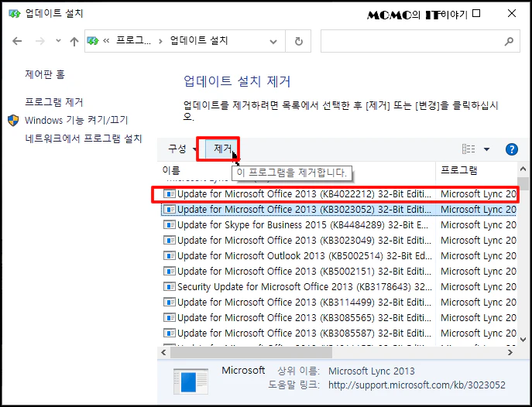Screen dimensions: 532x407
Task: Select update KB3085587 row
Action: click(x=338, y=333)
